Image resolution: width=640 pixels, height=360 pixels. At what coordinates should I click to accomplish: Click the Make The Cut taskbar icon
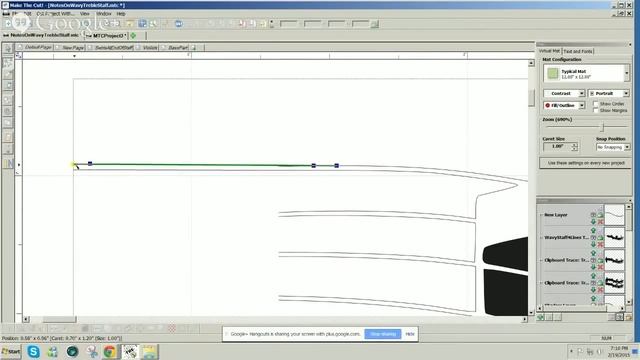pos(130,351)
